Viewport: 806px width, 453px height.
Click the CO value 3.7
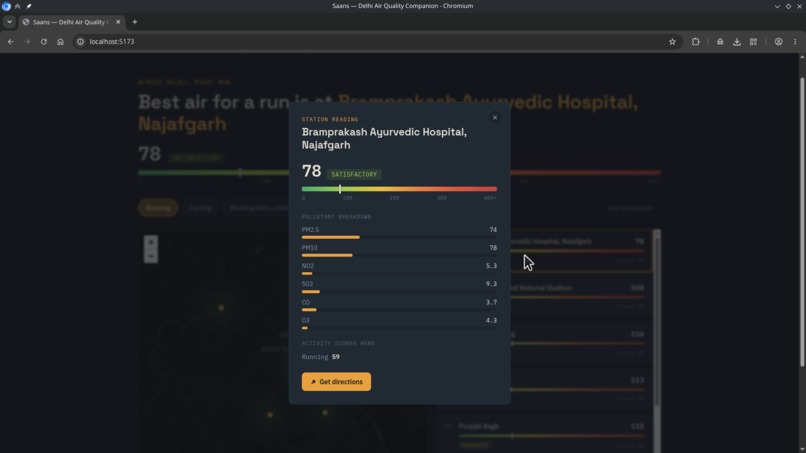point(491,302)
